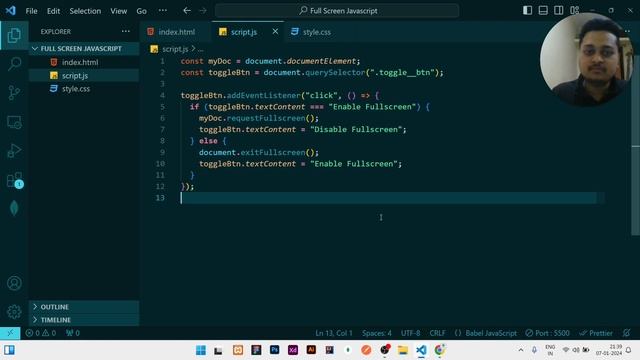
Task: Open Run and Debug view
Action: (x=14, y=151)
